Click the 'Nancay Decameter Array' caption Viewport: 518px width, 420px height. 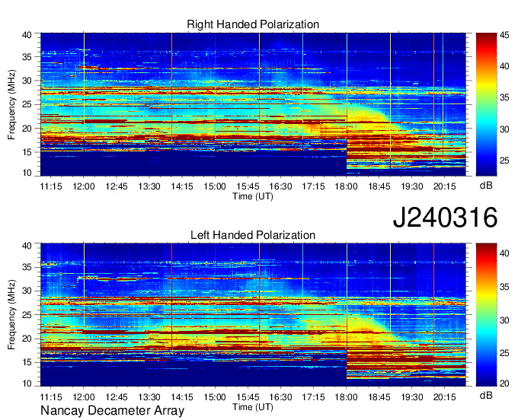[112, 410]
